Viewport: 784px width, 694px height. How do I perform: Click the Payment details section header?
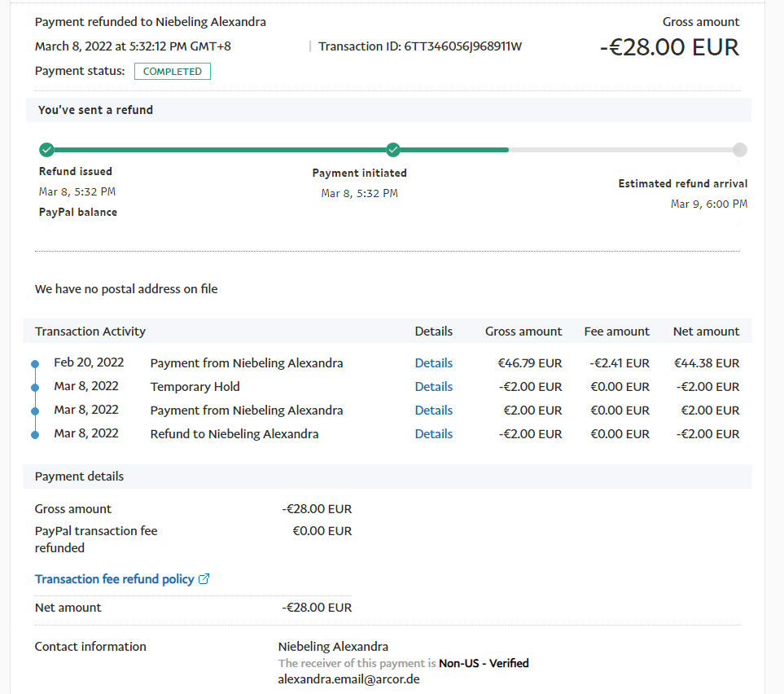(x=79, y=476)
